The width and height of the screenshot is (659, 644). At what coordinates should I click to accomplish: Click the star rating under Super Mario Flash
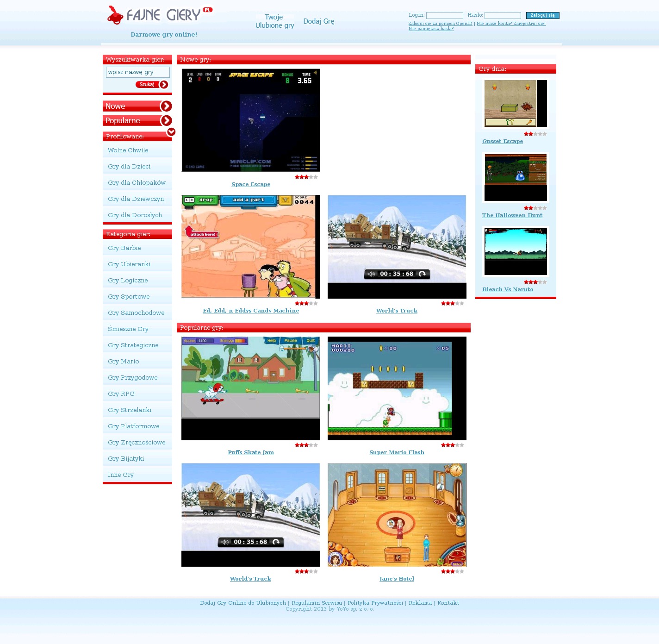point(452,445)
